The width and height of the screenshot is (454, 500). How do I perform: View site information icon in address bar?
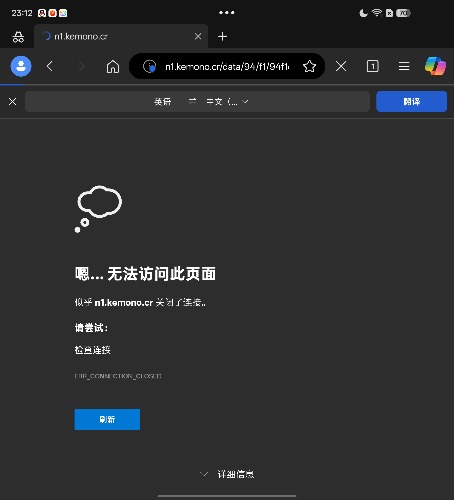coord(149,66)
